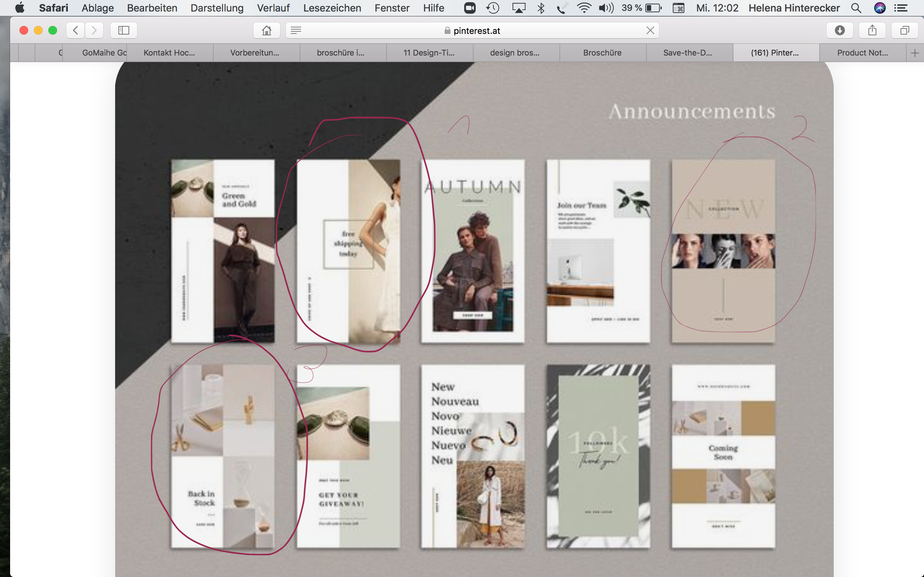Open the Share sheet icon
Screen dimensions: 924x577
[872, 30]
